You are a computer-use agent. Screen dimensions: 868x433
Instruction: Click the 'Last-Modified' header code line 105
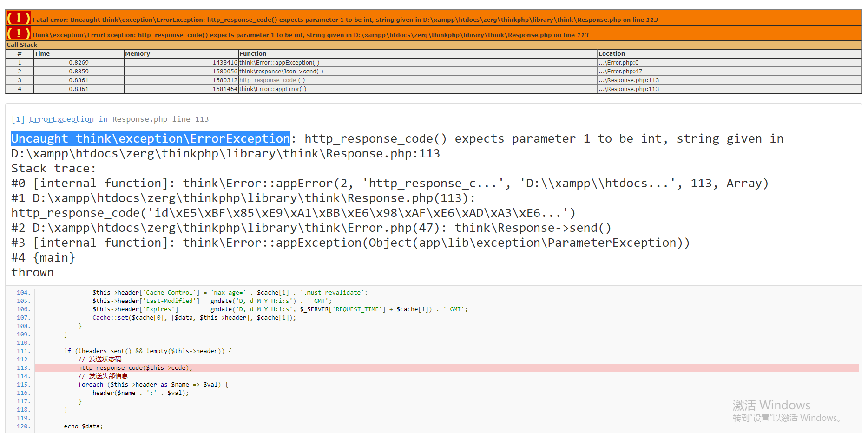click(x=212, y=301)
